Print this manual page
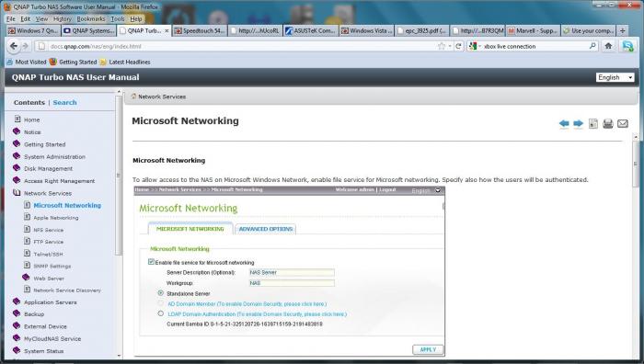 pyautogui.click(x=608, y=123)
